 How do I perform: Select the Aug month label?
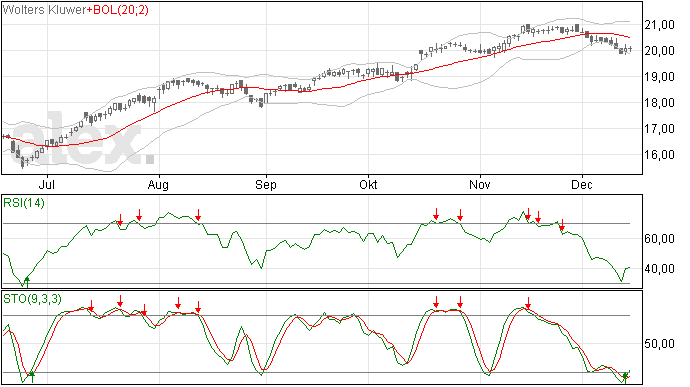[158, 185]
